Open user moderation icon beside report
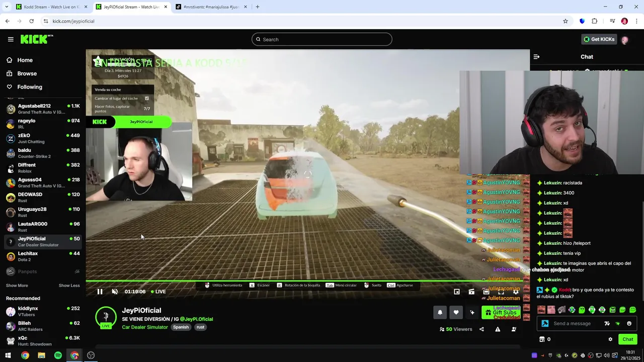Image resolution: width=644 pixels, height=362 pixels. coord(514,329)
